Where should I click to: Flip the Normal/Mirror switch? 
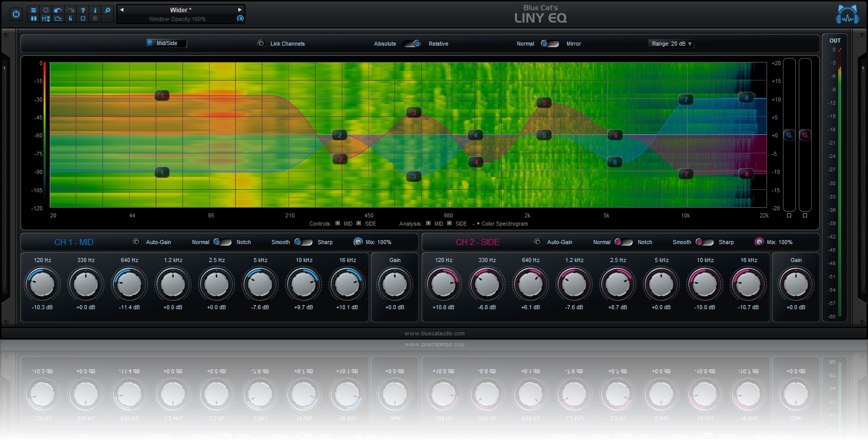[549, 44]
